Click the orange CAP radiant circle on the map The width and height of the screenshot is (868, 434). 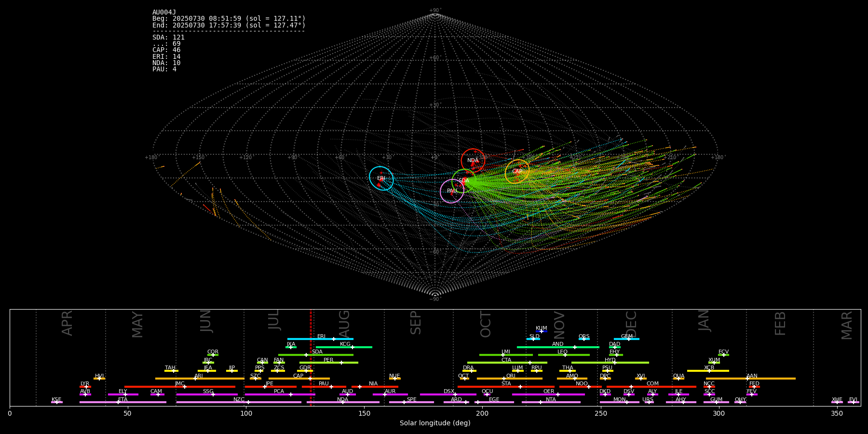[517, 172]
